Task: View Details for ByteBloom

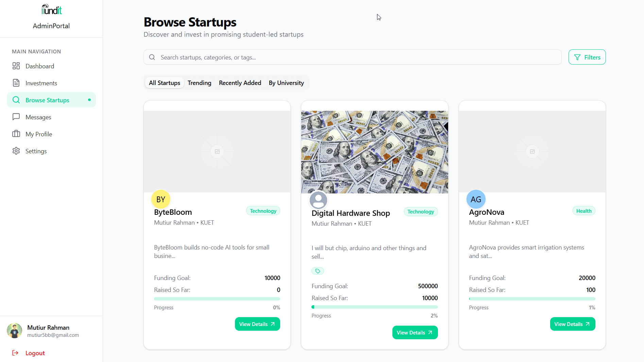Action: pos(257,324)
